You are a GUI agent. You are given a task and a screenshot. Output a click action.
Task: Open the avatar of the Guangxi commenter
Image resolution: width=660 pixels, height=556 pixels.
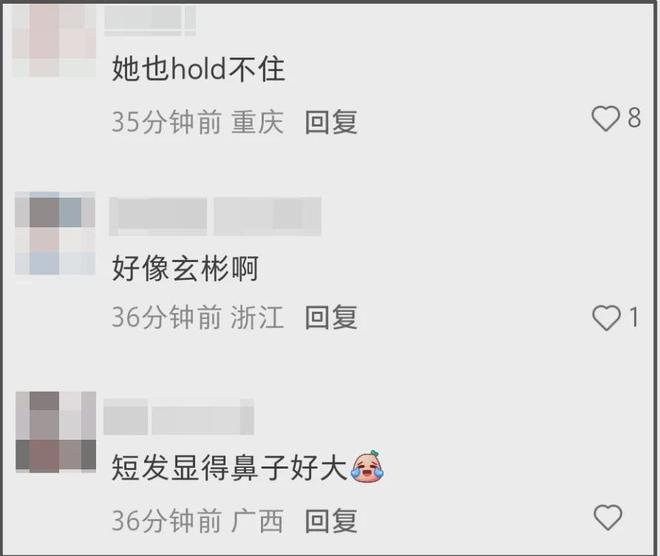click(x=56, y=431)
